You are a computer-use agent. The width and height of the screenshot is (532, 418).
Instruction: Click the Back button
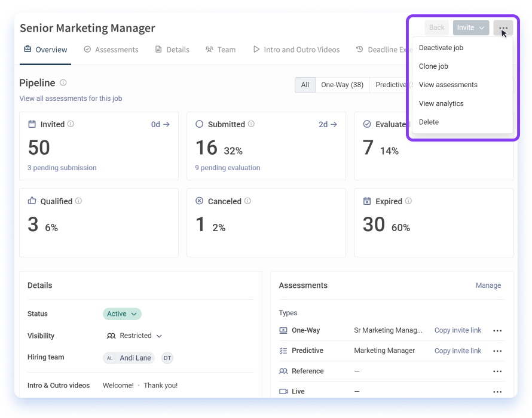pos(437,28)
